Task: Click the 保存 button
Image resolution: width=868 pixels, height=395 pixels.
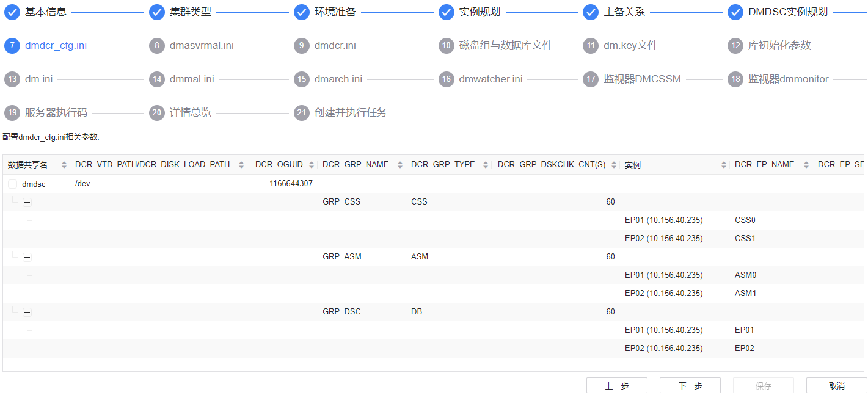Action: coord(764,385)
